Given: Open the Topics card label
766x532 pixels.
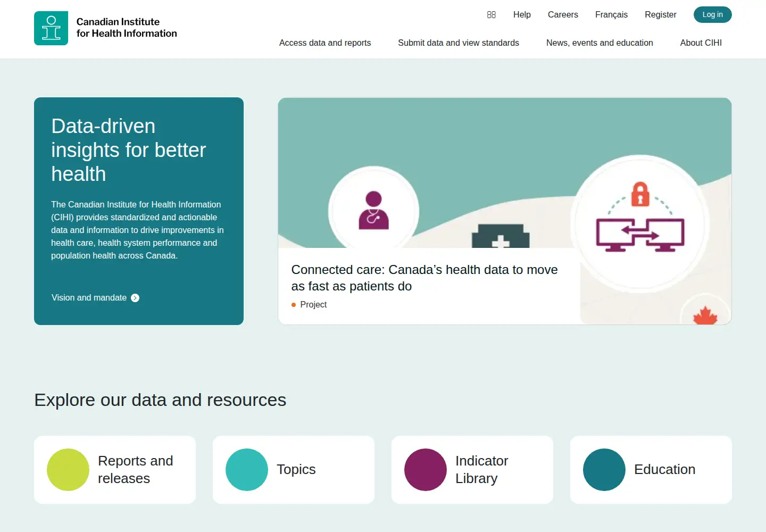Looking at the screenshot, I should coord(296,469).
